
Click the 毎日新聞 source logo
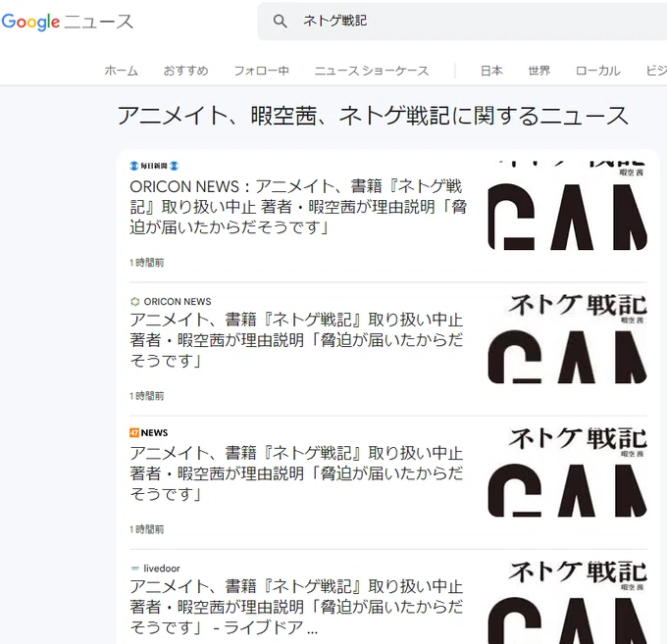coord(154,166)
